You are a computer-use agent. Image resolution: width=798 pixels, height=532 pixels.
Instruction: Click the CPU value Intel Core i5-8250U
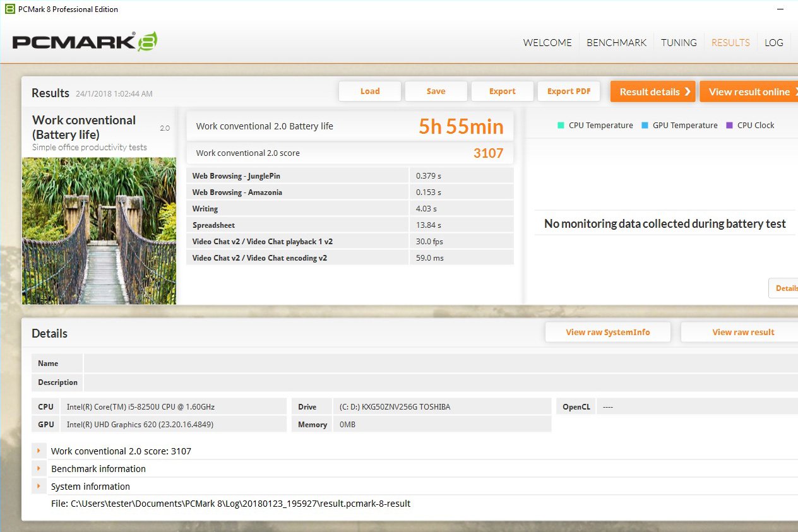(141, 407)
